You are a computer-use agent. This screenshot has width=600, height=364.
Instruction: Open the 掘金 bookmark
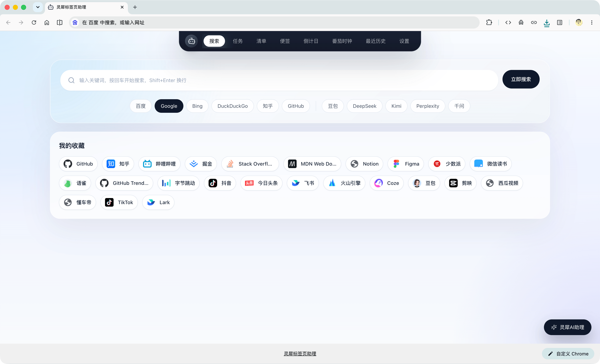201,164
